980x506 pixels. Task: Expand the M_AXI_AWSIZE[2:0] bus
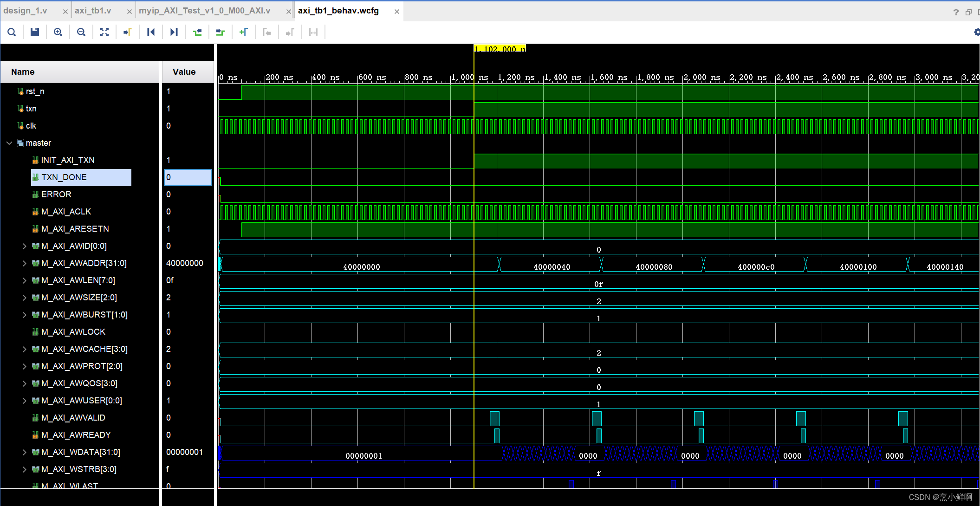[25, 298]
